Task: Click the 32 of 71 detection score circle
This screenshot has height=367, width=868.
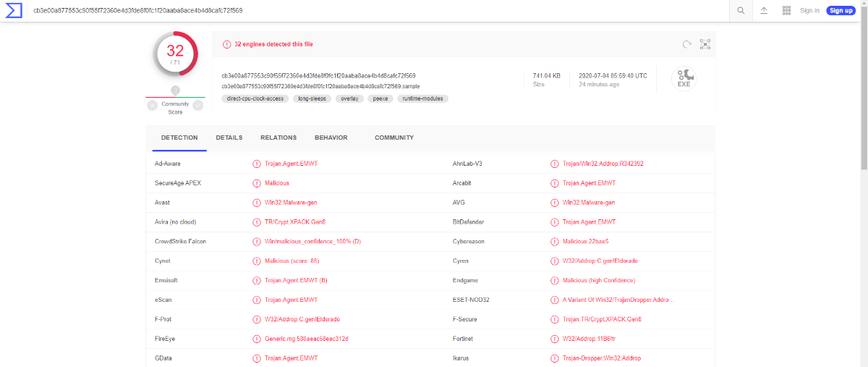Action: [175, 53]
